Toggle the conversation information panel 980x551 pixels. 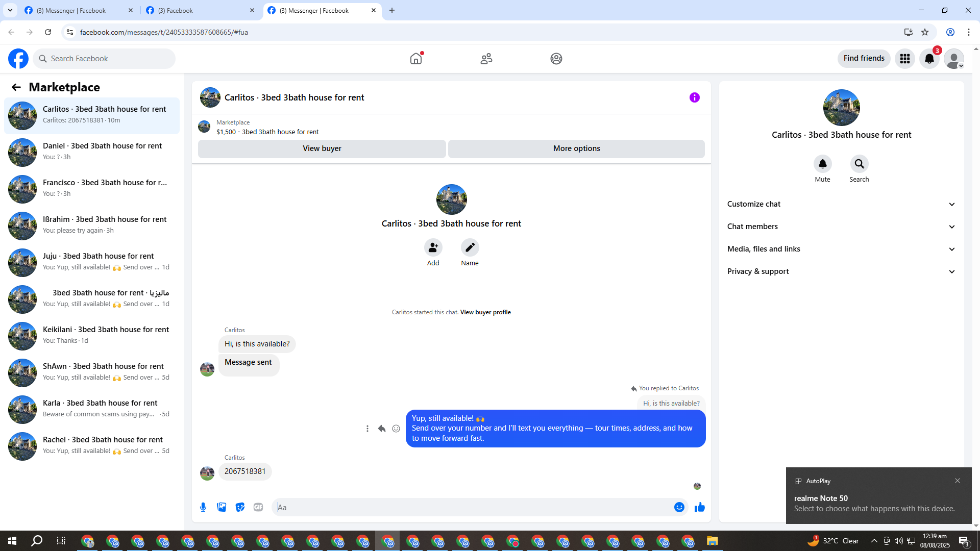pos(694,97)
